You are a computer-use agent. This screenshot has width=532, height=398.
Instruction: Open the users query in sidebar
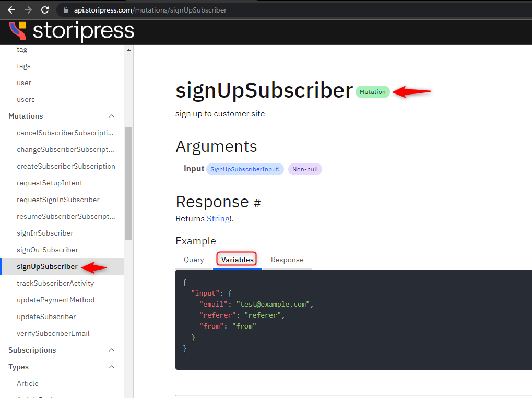26,99
